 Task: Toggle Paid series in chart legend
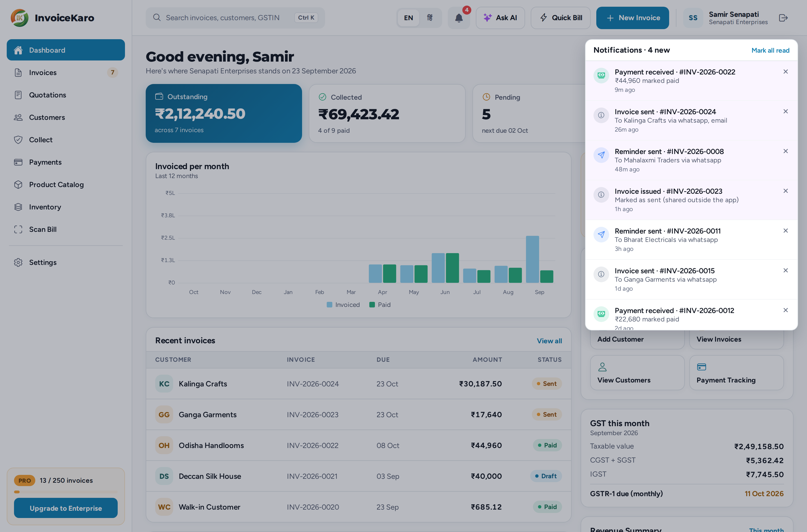point(380,305)
